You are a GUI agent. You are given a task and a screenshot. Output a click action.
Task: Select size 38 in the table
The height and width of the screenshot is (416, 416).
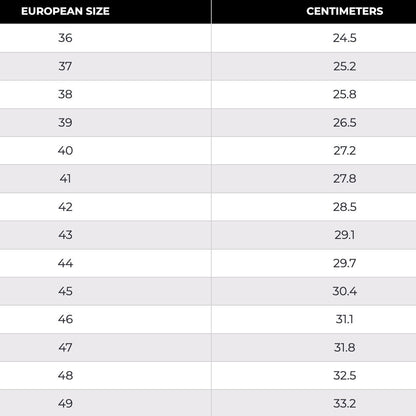[x=65, y=94]
